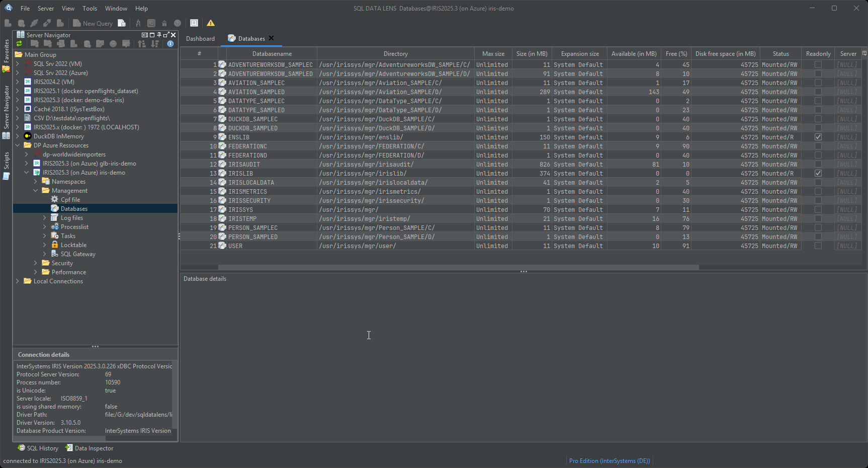Sort by the Size (in MB) column header
The height and width of the screenshot is (468, 868).
[532, 53]
